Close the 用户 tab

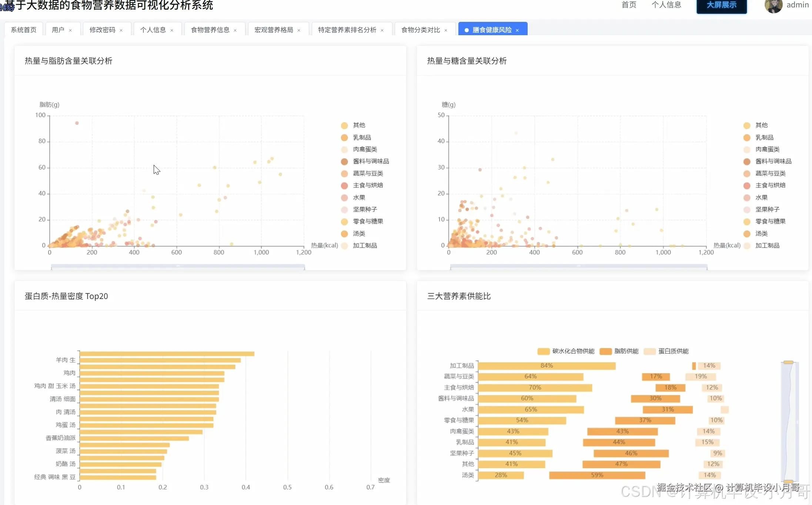[x=70, y=30]
